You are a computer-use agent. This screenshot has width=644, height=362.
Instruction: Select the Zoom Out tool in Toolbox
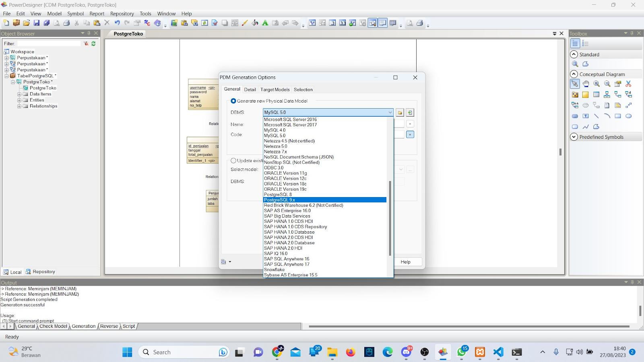tap(607, 84)
